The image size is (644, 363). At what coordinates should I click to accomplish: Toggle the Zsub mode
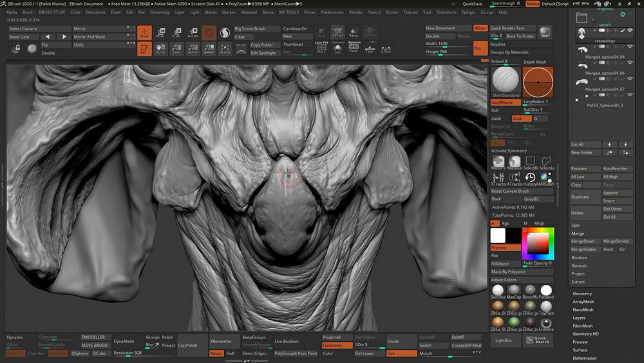522,119
